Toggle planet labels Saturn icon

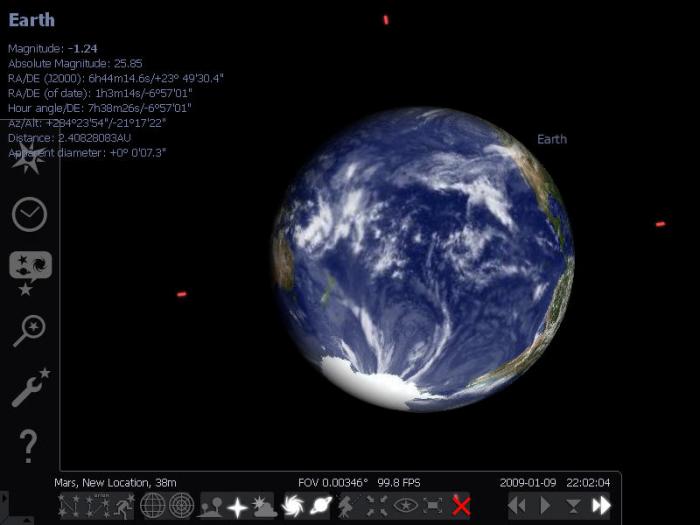tap(321, 506)
